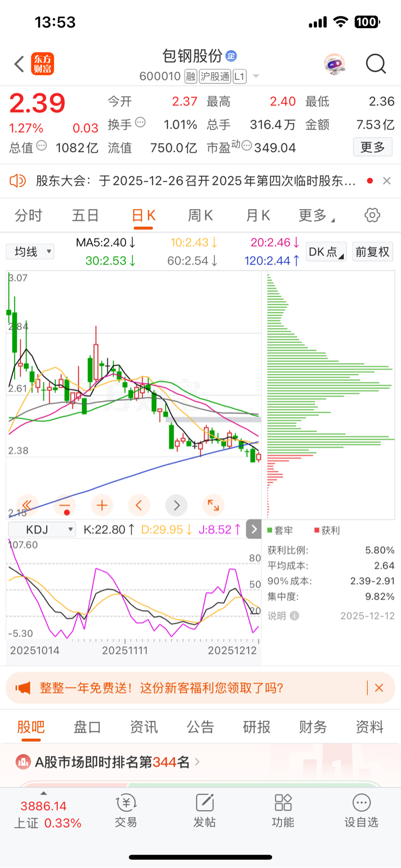Dismiss the shareholder meeting notice

pos(387,181)
